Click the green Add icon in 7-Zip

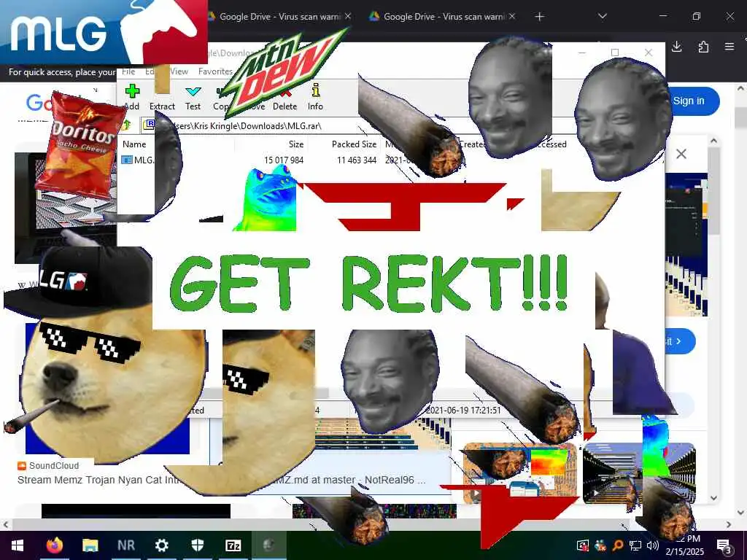coord(132,91)
